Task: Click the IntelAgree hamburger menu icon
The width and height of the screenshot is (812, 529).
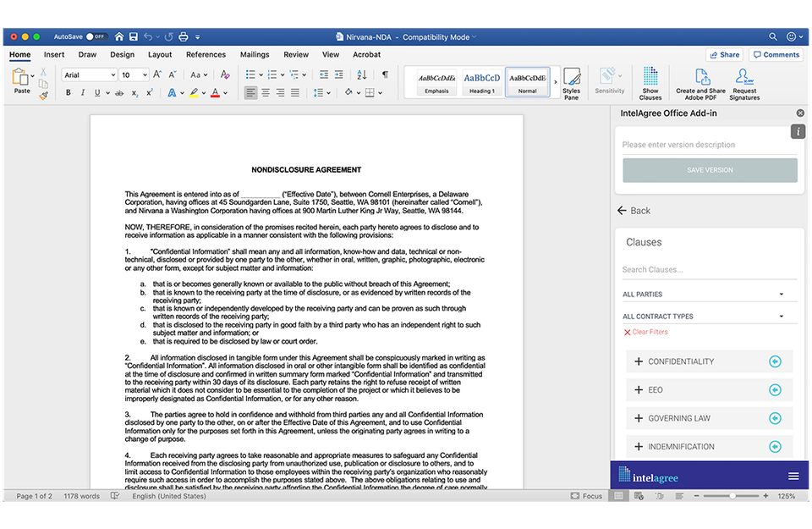Action: click(793, 476)
